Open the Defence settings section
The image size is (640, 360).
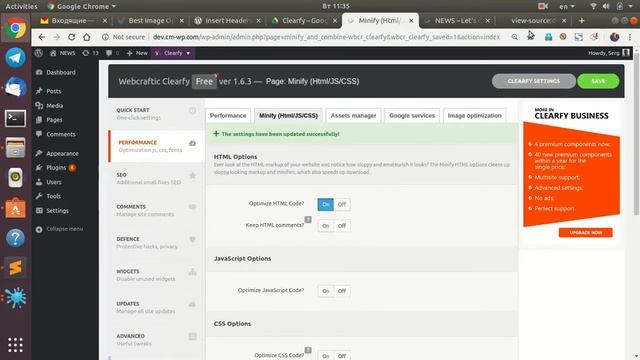click(x=157, y=243)
